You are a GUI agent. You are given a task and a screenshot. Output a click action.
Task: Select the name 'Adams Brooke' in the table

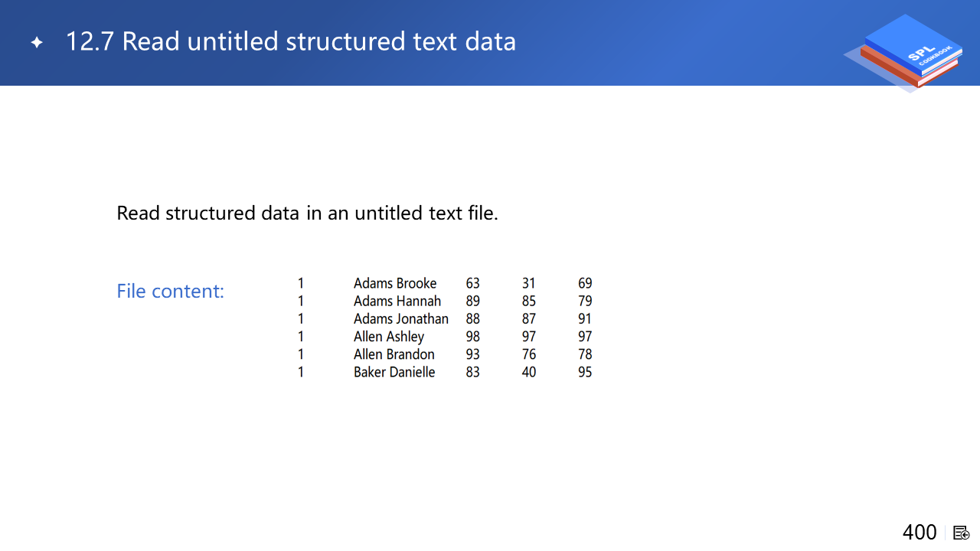395,283
